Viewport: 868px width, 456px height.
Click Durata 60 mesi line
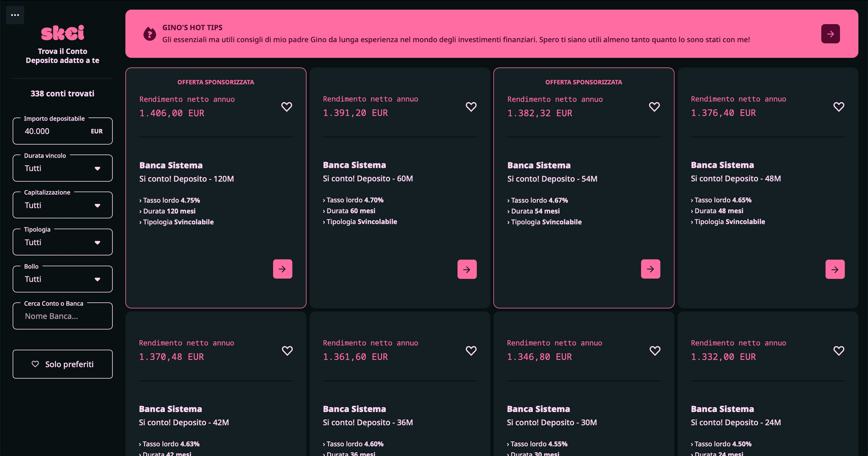tap(349, 211)
